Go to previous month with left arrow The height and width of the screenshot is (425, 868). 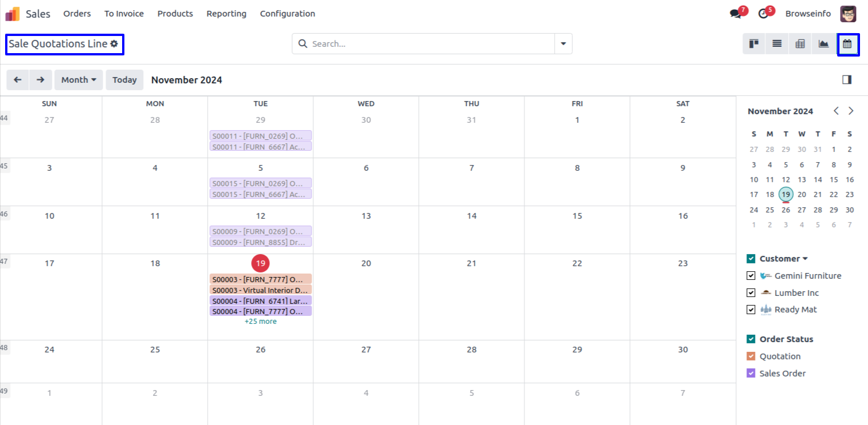click(18, 80)
